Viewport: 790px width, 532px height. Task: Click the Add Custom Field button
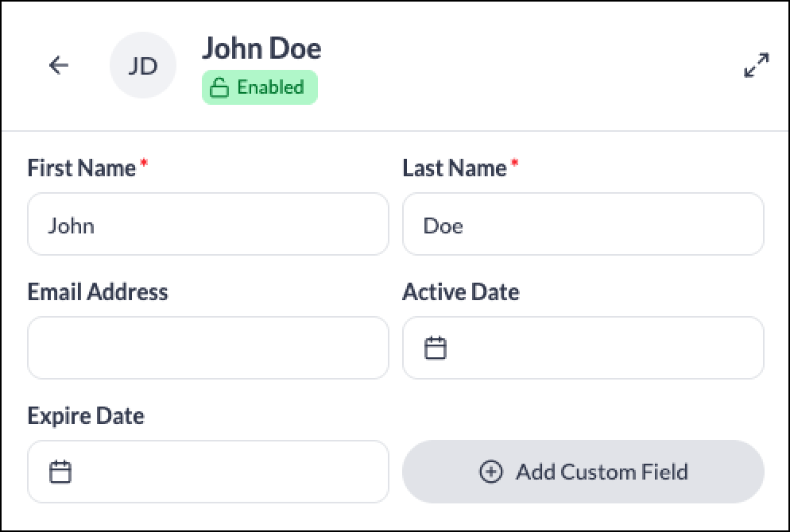pos(583,472)
